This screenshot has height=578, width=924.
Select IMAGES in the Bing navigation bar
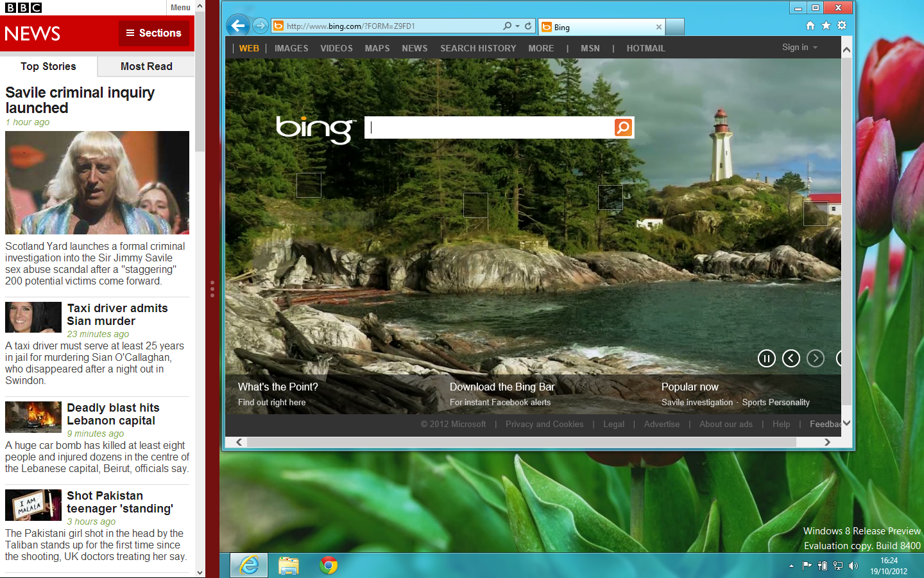[291, 48]
